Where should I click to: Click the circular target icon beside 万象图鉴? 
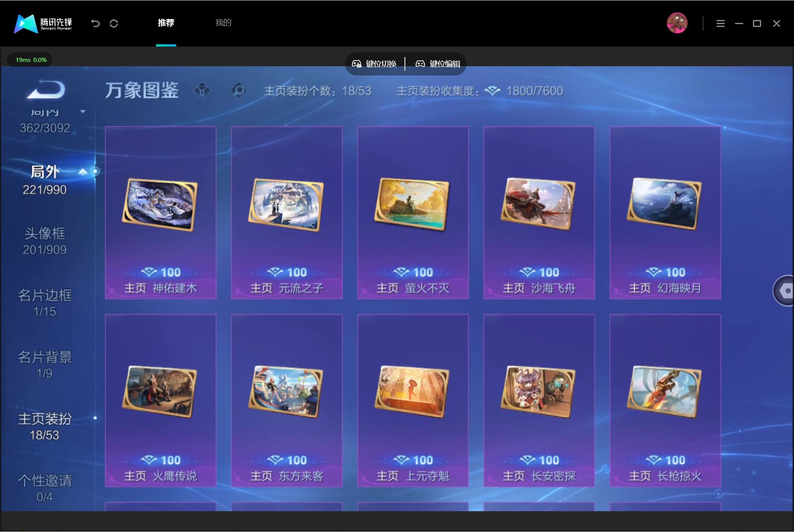239,91
